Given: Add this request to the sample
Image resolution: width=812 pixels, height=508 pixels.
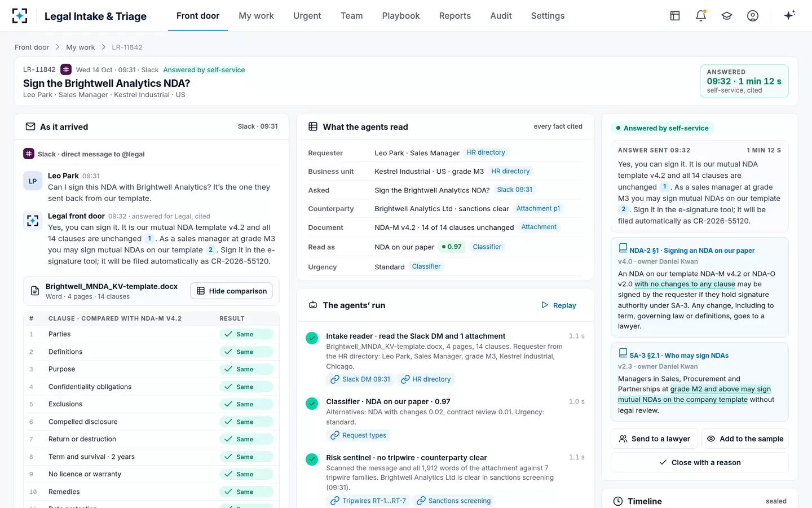Looking at the screenshot, I should click(745, 439).
